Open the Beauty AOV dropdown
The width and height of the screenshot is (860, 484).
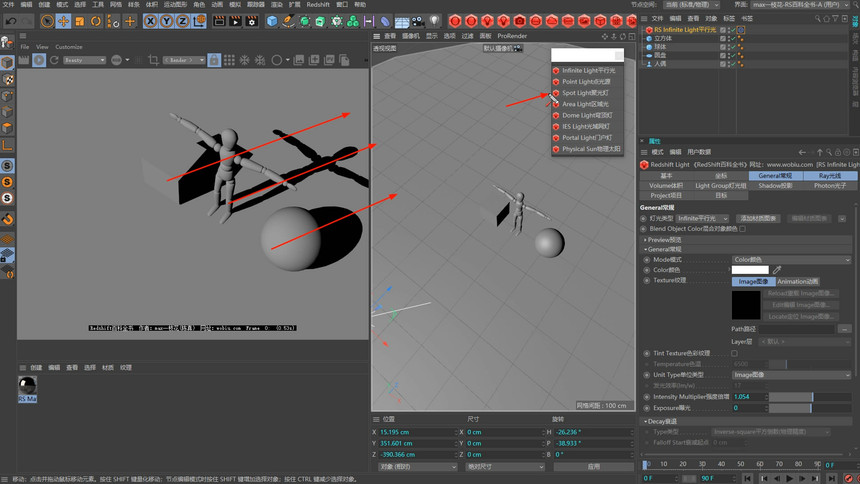[x=84, y=60]
